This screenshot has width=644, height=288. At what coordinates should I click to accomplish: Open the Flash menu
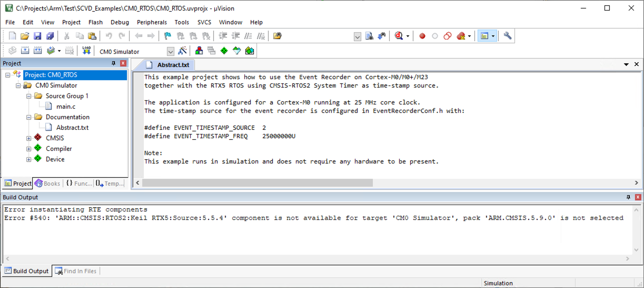[95, 22]
